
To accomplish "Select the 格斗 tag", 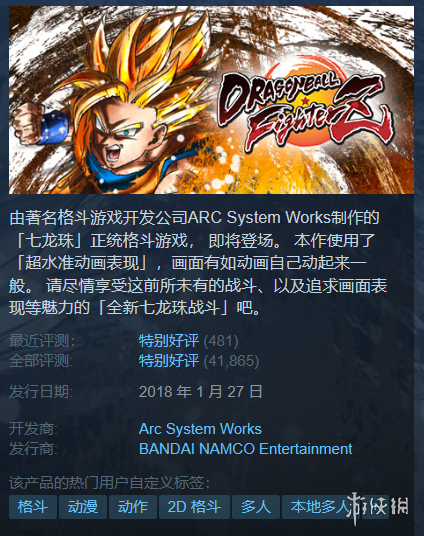I will 33,507.
